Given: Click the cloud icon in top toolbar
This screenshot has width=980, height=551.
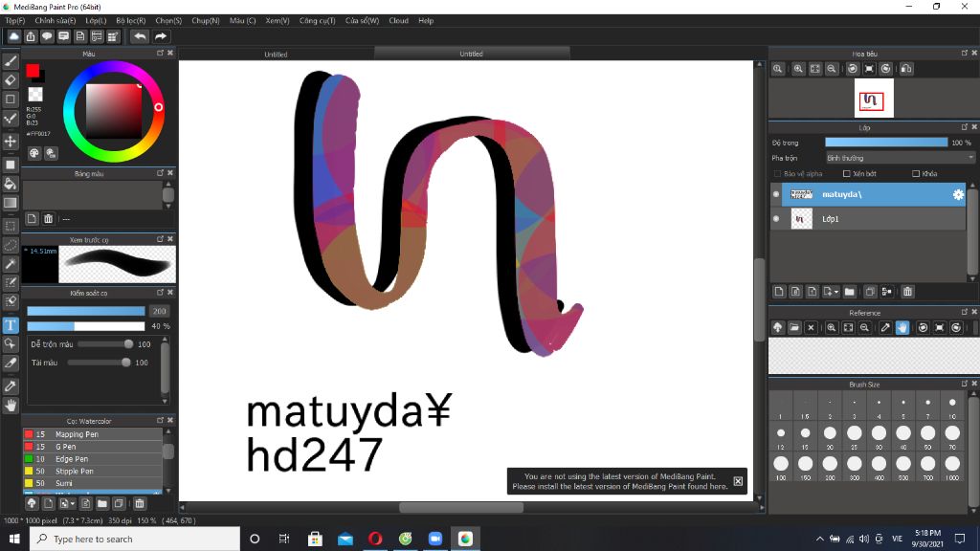Looking at the screenshot, I should (x=13, y=36).
